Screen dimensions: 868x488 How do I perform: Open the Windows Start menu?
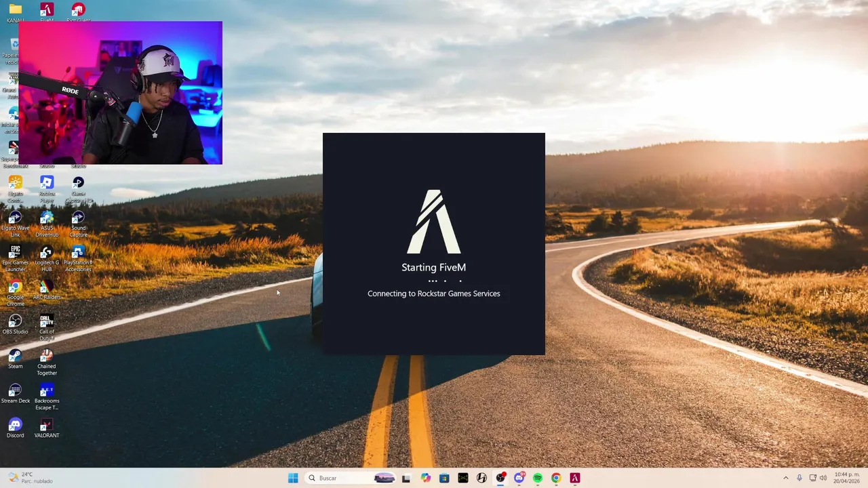point(293,478)
